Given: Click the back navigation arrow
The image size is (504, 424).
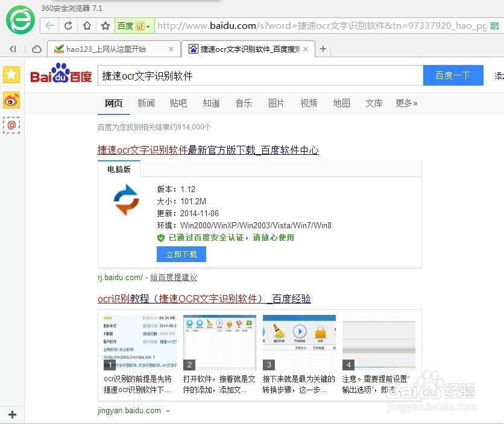Looking at the screenshot, I should [x=49, y=26].
